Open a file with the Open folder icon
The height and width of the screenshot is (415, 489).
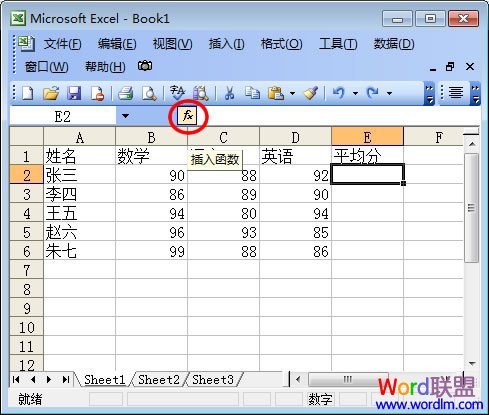coord(51,93)
